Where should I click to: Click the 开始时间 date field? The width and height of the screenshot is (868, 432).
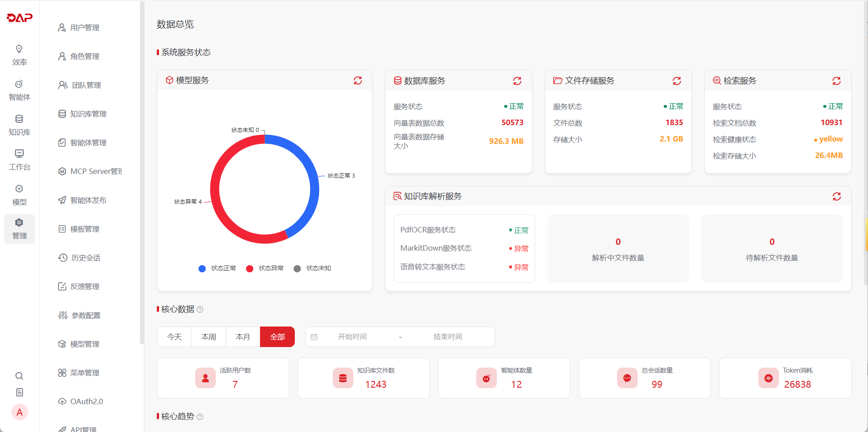coord(352,337)
